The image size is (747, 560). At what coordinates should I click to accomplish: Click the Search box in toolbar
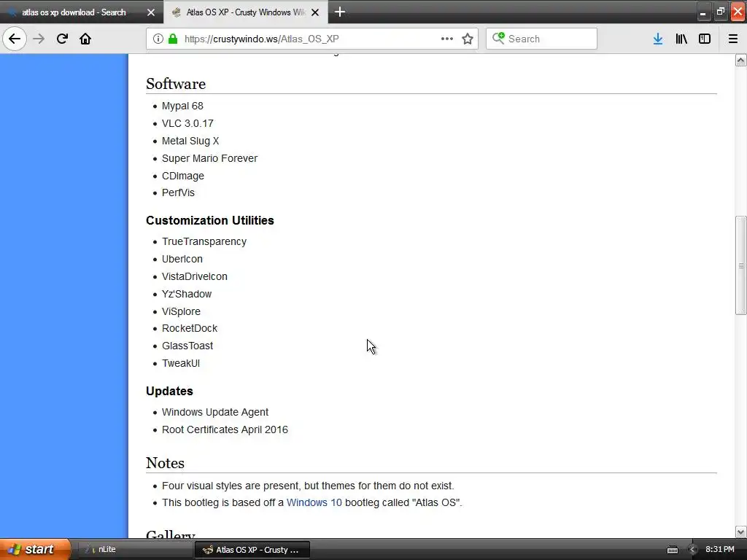click(542, 39)
